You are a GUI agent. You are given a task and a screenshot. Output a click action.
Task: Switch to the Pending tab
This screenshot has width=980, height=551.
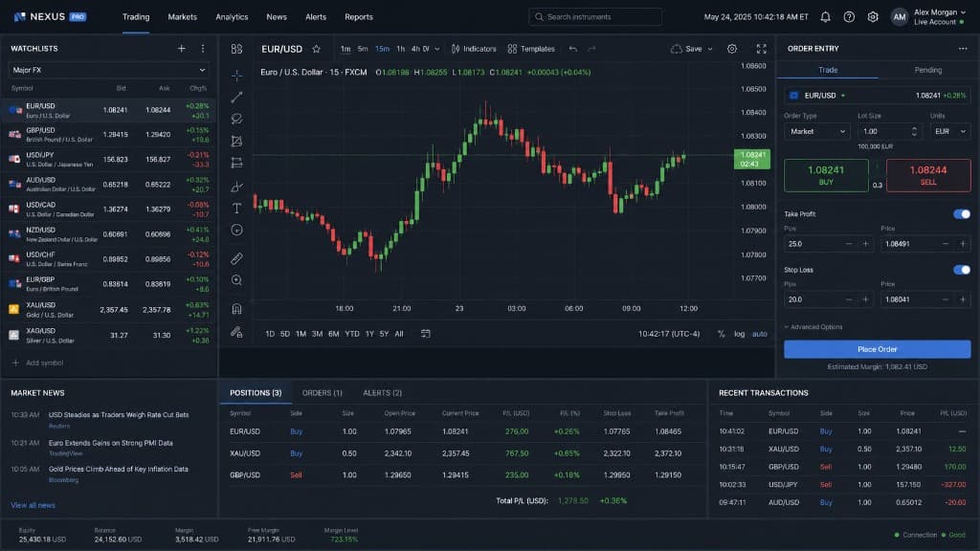[928, 70]
